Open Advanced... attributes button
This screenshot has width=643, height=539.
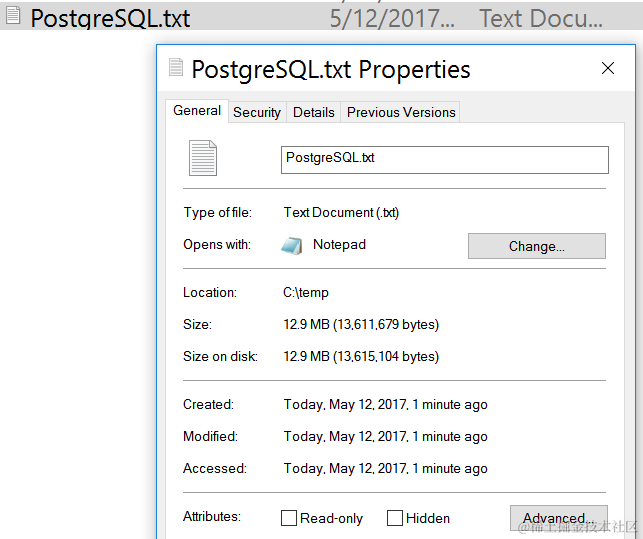pos(559,518)
